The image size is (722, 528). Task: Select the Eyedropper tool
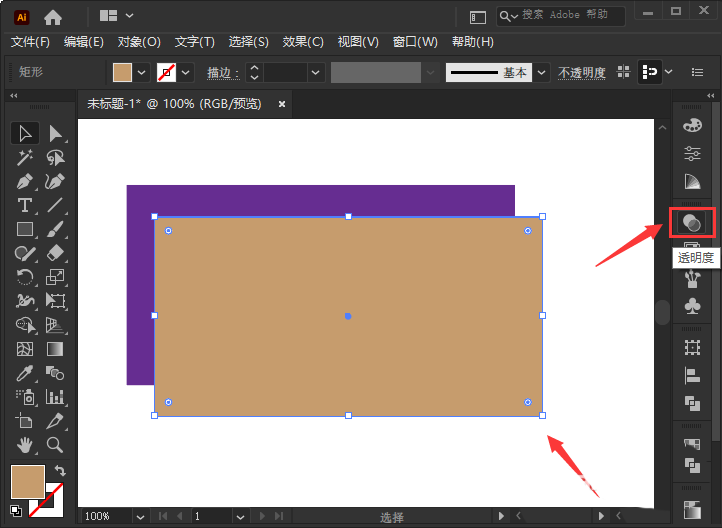click(x=25, y=373)
